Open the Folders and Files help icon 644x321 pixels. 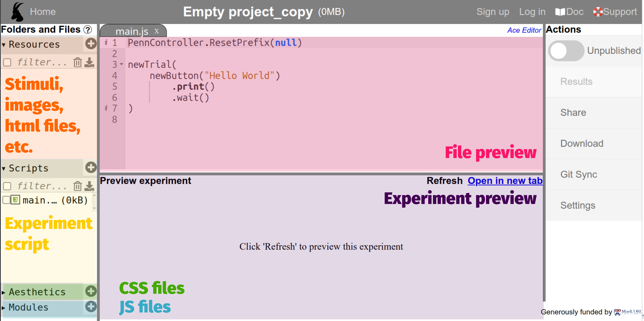(x=87, y=30)
